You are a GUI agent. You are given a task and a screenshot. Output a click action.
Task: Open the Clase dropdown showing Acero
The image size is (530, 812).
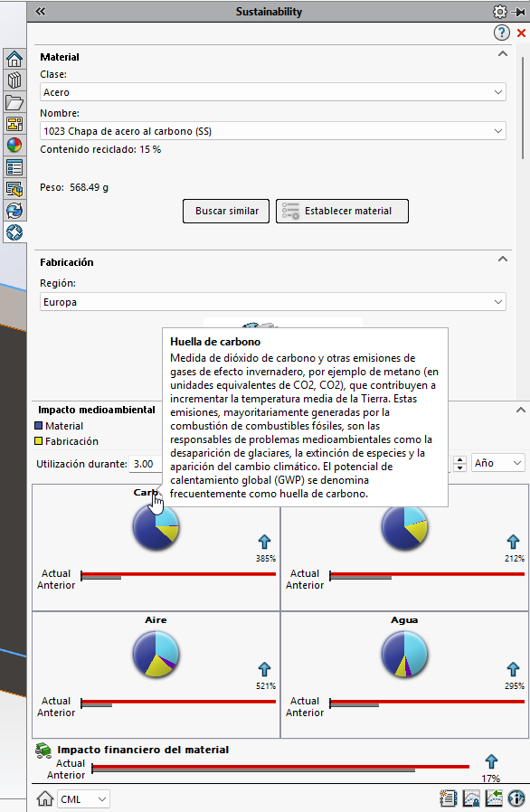pos(273,92)
